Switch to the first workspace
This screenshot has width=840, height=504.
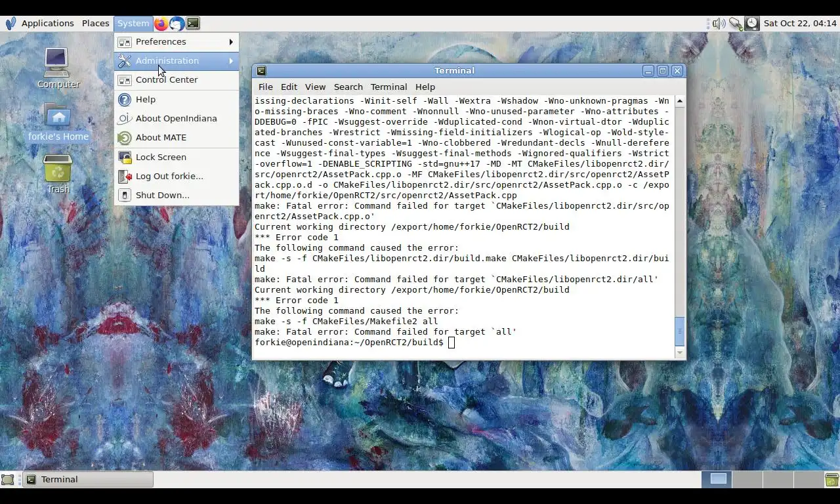point(717,480)
